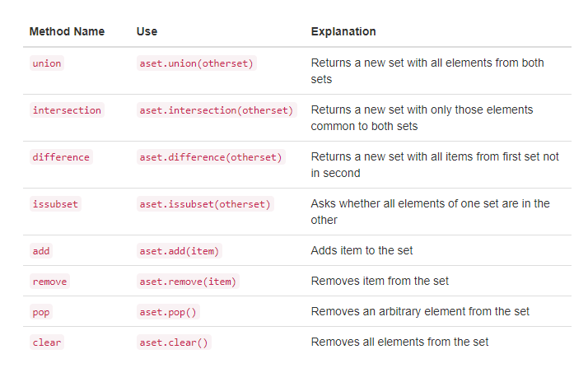Click the aset.issubset(otherset) usage code
Screen dimensions: 588x368
205,204
